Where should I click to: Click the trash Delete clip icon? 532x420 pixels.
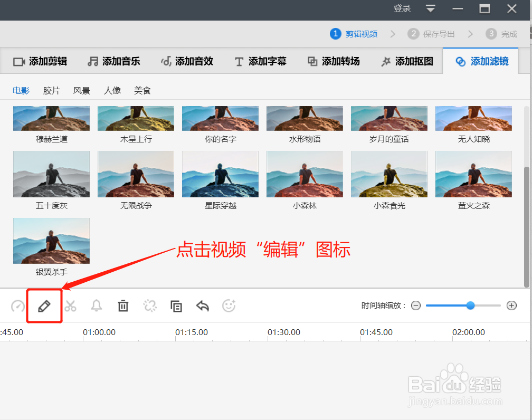(x=123, y=306)
